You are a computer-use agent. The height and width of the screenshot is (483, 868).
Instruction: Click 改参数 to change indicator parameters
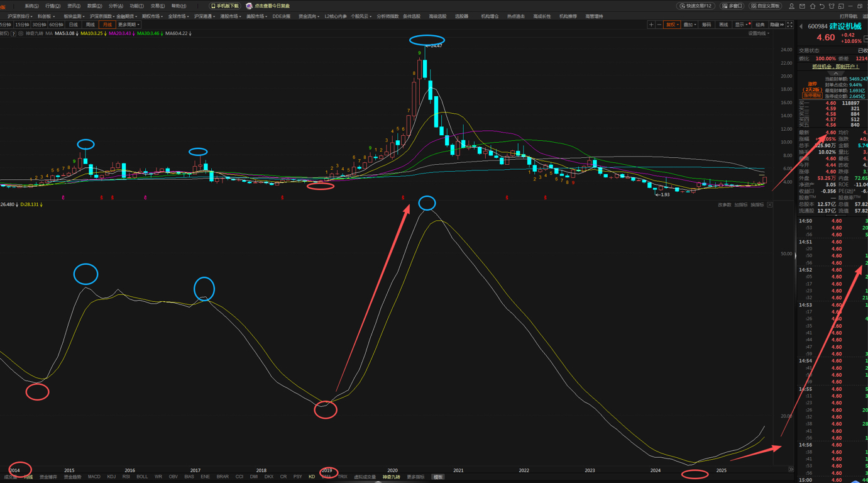(725, 205)
